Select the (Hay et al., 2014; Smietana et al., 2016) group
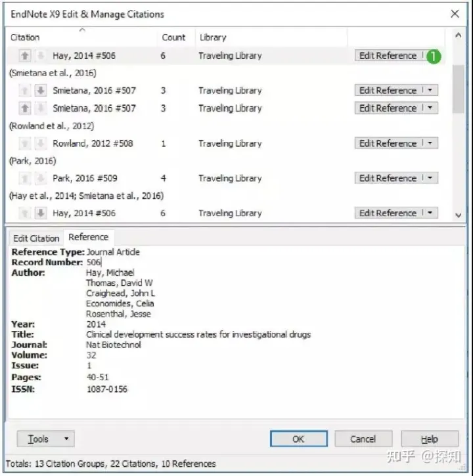 (x=87, y=196)
